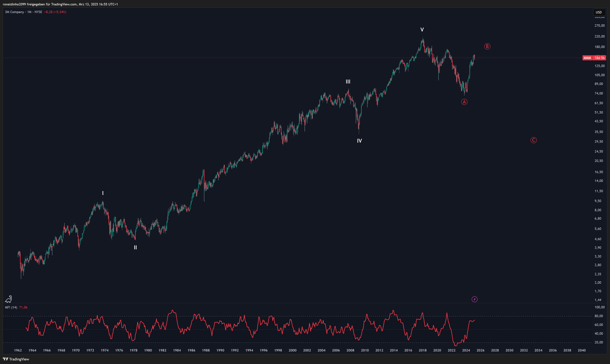The width and height of the screenshot is (610, 364).
Task: Select the wave III label on the chart
Action: tap(348, 81)
